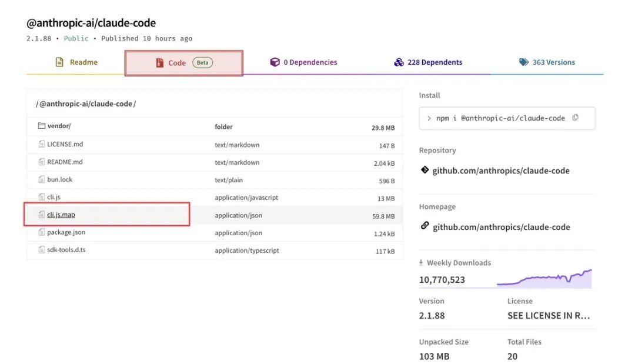This screenshot has width=635, height=364.
Task: Click the cli.js file icon
Action: pyautogui.click(x=41, y=197)
